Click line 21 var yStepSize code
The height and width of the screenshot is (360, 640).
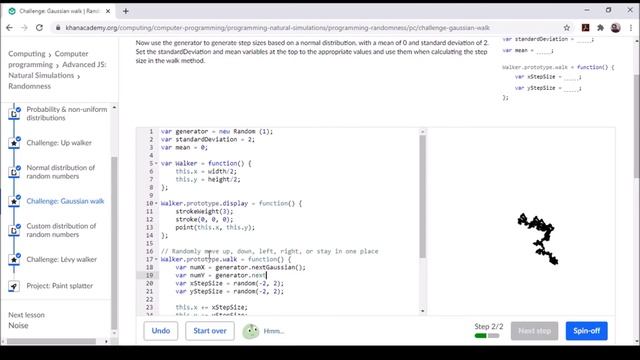point(229,292)
